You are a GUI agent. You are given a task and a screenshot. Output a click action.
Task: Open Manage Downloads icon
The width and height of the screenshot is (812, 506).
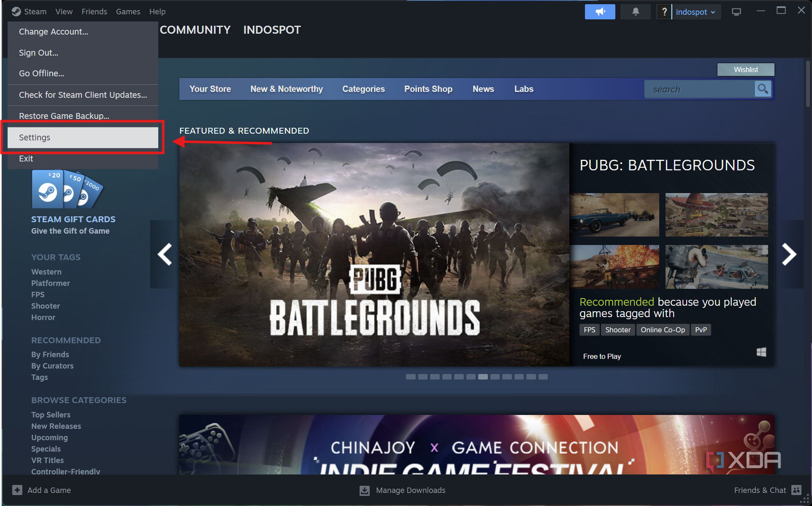point(365,490)
